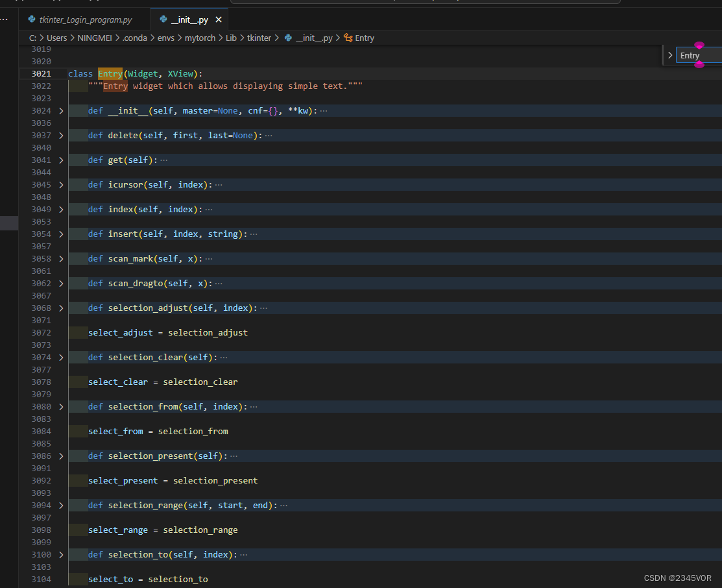Click Python file icon on tkinter_Login_program.py tab
The image size is (722, 588).
[32, 19]
